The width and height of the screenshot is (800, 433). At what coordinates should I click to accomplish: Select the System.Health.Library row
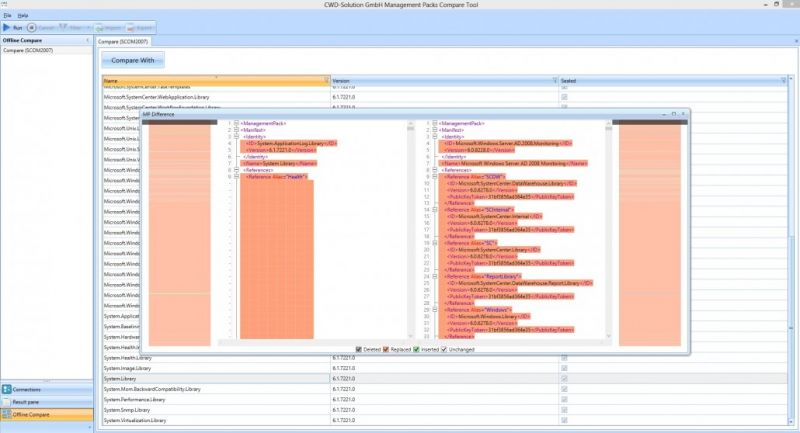click(x=444, y=358)
